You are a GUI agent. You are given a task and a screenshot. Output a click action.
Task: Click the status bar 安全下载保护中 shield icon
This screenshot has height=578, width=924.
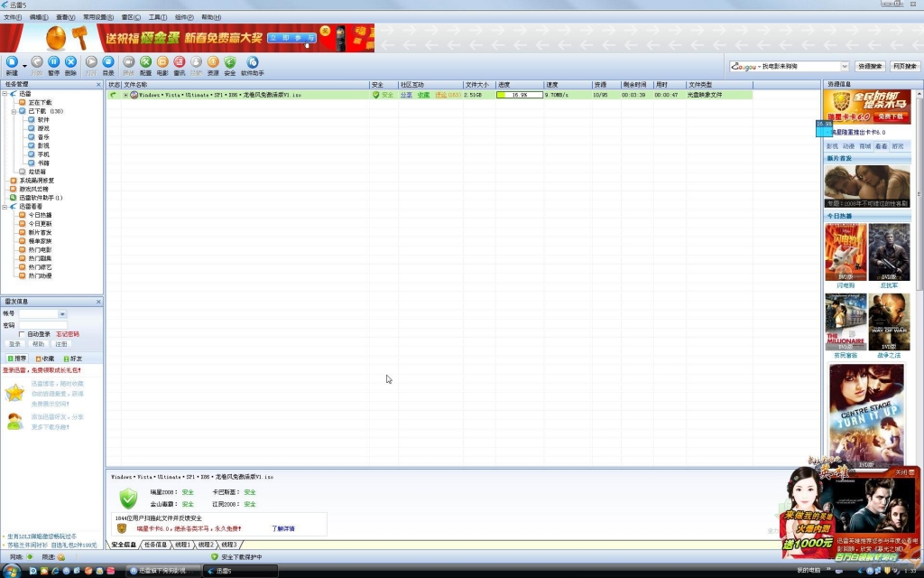[x=215, y=556]
